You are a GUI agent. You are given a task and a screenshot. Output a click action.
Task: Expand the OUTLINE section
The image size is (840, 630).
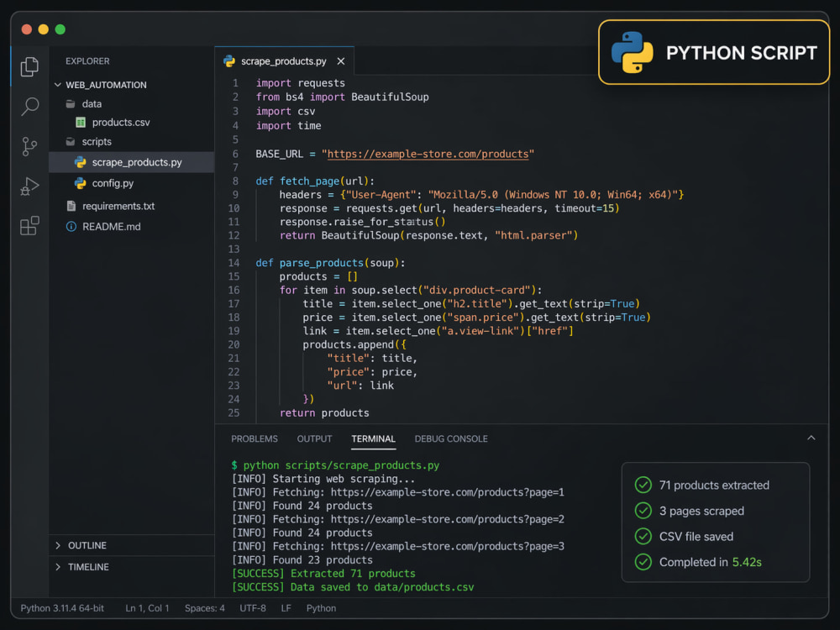coord(58,545)
